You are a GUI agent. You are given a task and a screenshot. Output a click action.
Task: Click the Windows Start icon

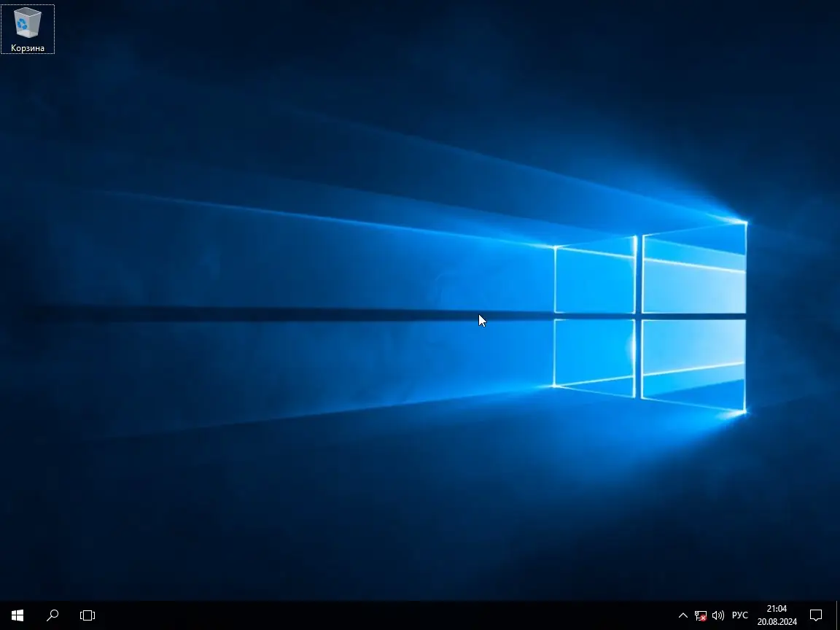coord(17,615)
